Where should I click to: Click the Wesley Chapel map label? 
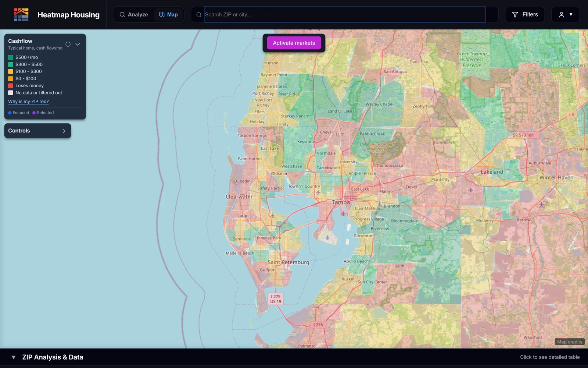click(x=380, y=104)
